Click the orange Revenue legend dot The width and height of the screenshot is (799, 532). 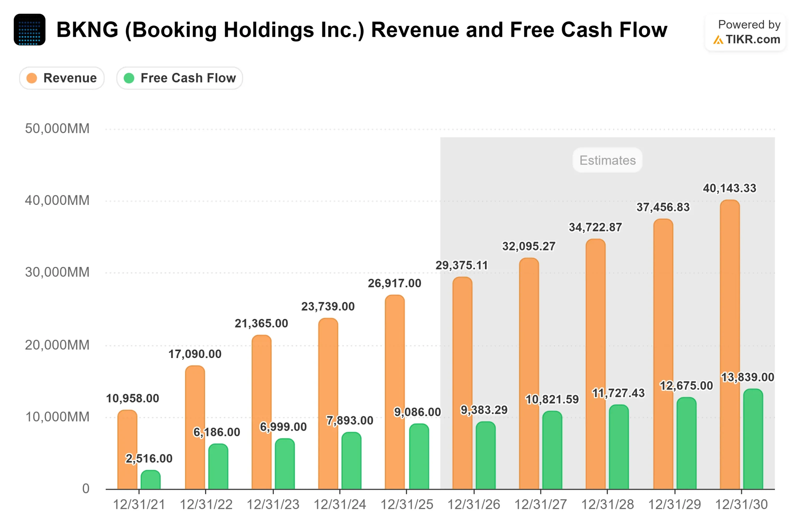[x=32, y=78]
